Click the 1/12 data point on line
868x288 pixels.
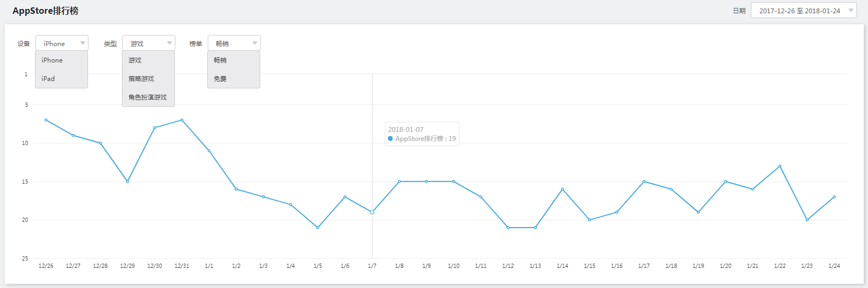(x=508, y=228)
